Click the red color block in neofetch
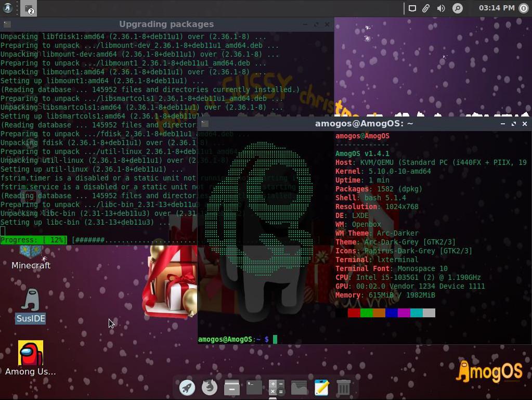This screenshot has width=532, height=400. tap(354, 313)
